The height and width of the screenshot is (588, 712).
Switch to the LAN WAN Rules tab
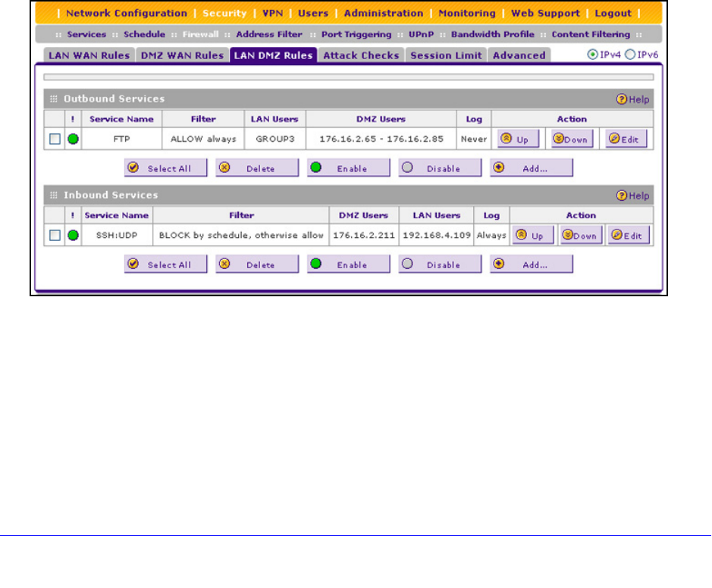pos(89,55)
